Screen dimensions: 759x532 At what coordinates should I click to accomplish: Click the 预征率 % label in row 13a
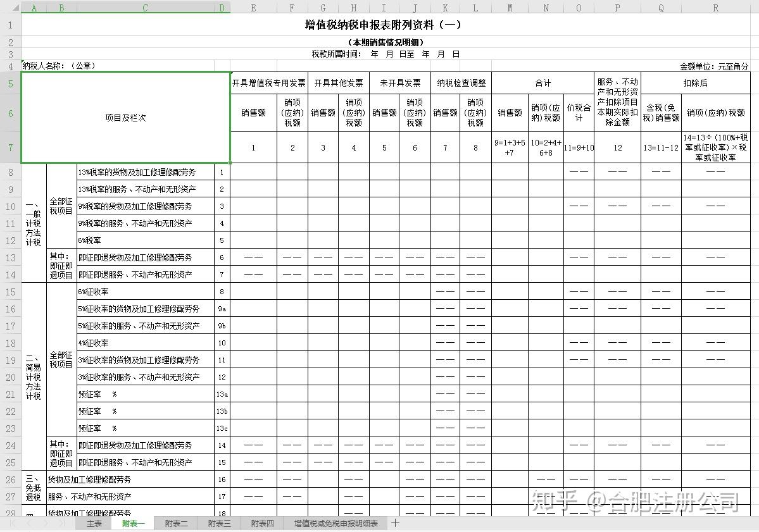(145, 394)
